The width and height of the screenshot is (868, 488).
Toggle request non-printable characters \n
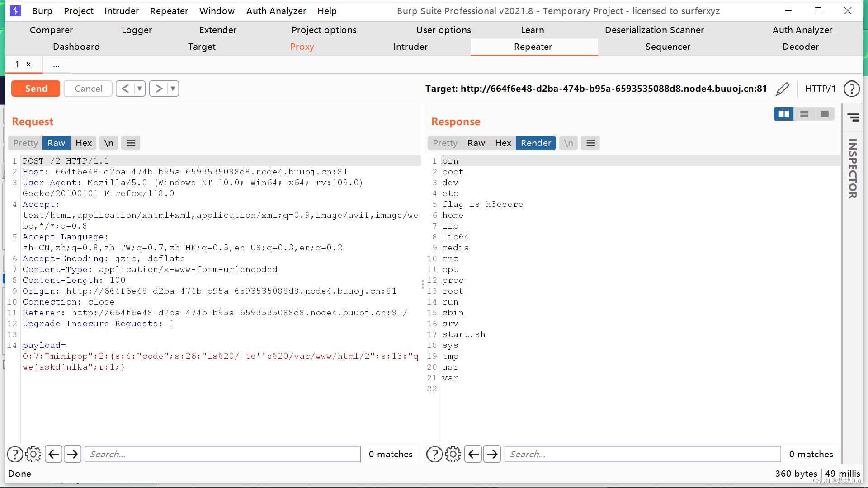pyautogui.click(x=109, y=143)
